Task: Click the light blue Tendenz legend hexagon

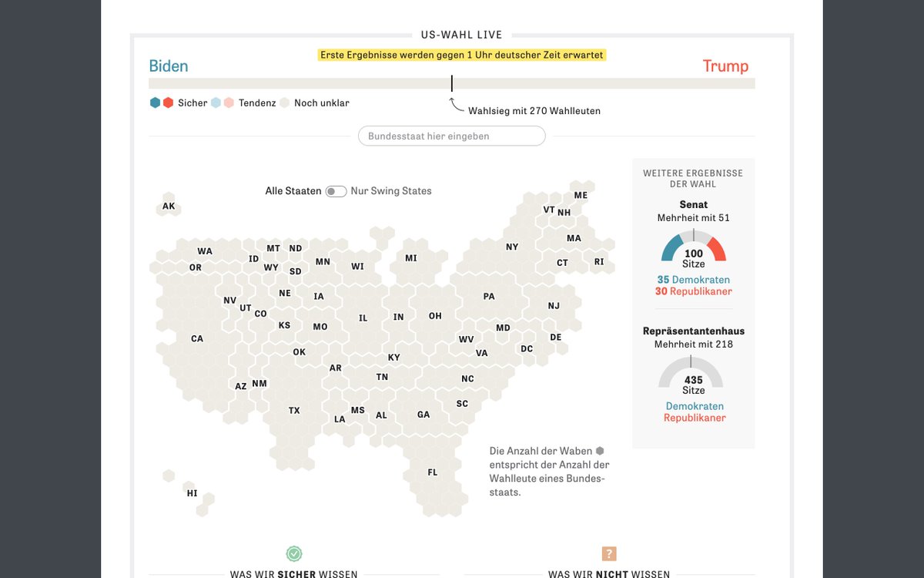Action: point(216,102)
